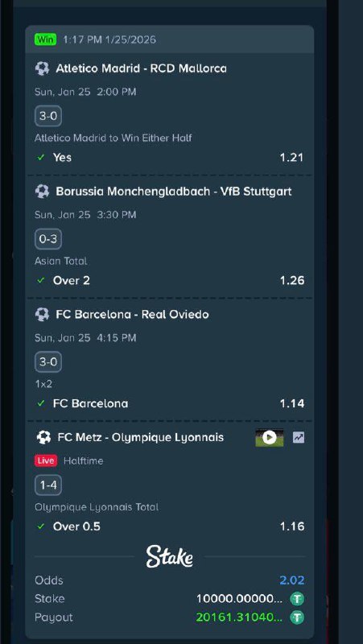The width and height of the screenshot is (363, 644).
Task: Open Atletico Madrid - RCD Mallorca match
Action: tap(142, 68)
